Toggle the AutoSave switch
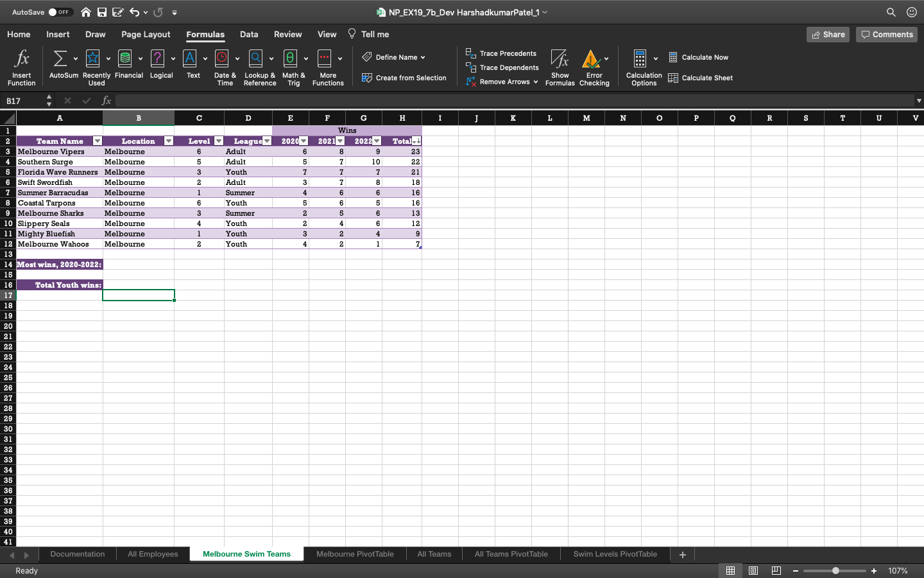This screenshot has width=924, height=578. tap(60, 12)
